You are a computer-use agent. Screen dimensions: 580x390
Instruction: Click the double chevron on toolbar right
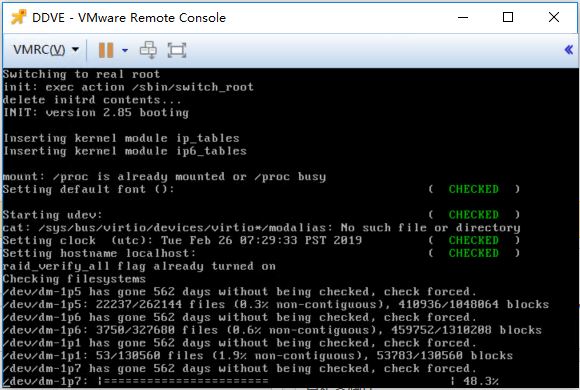569,50
